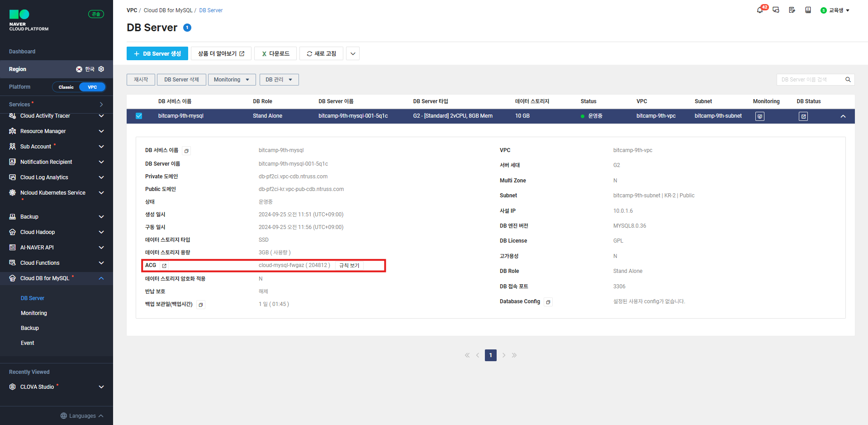Open the Backup submenu under MySQL
This screenshot has height=425, width=868.
[x=30, y=328]
